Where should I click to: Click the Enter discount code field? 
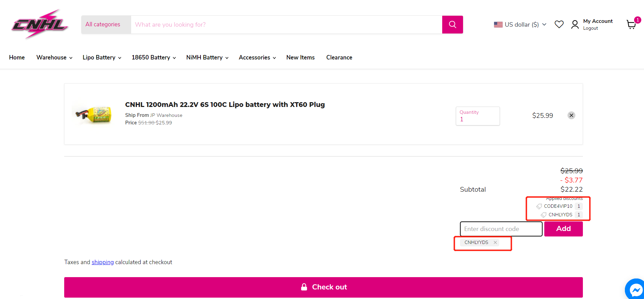[x=501, y=229]
